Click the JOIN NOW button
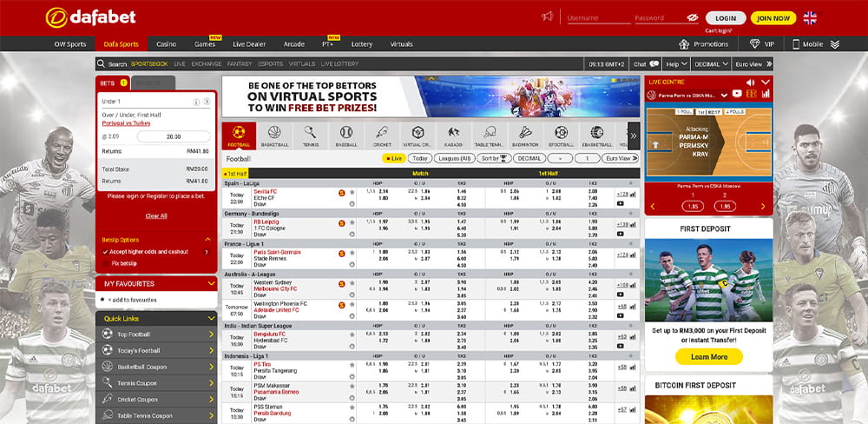 point(773,18)
